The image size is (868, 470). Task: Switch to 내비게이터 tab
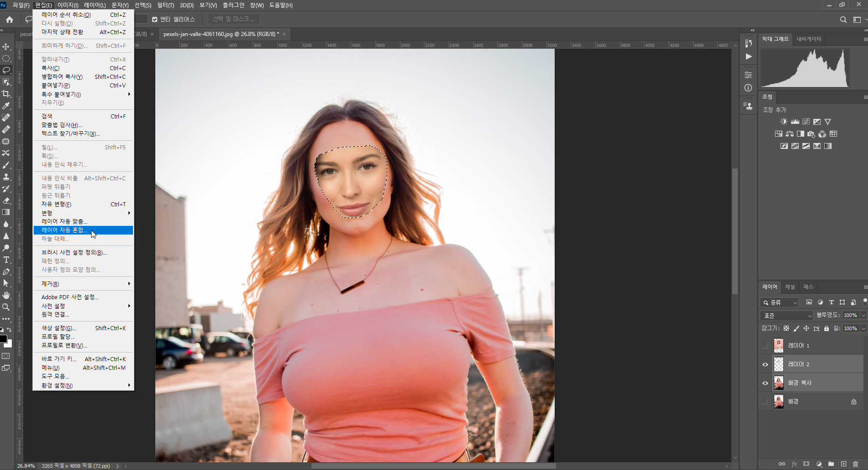809,39
